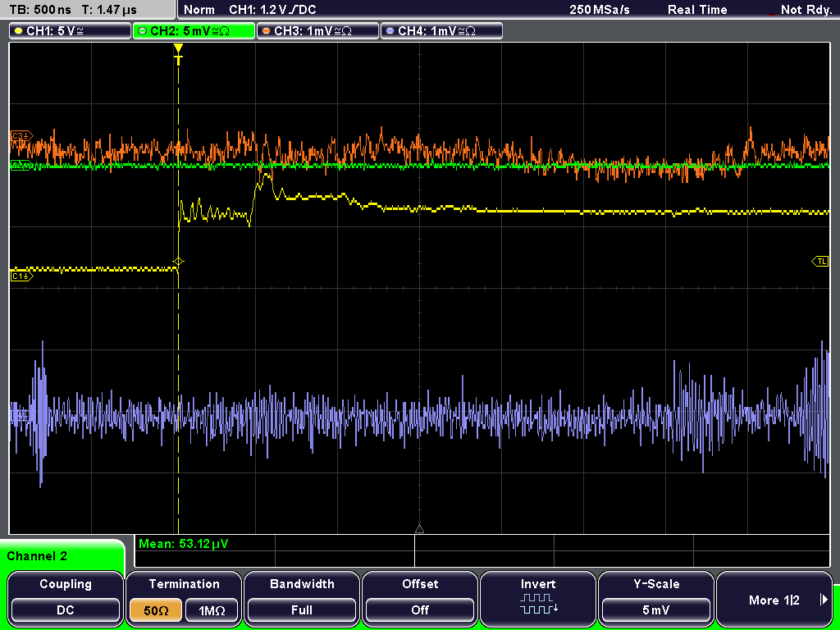
Task: Select the CH3: 1 mV channel tab
Action: tap(317, 31)
